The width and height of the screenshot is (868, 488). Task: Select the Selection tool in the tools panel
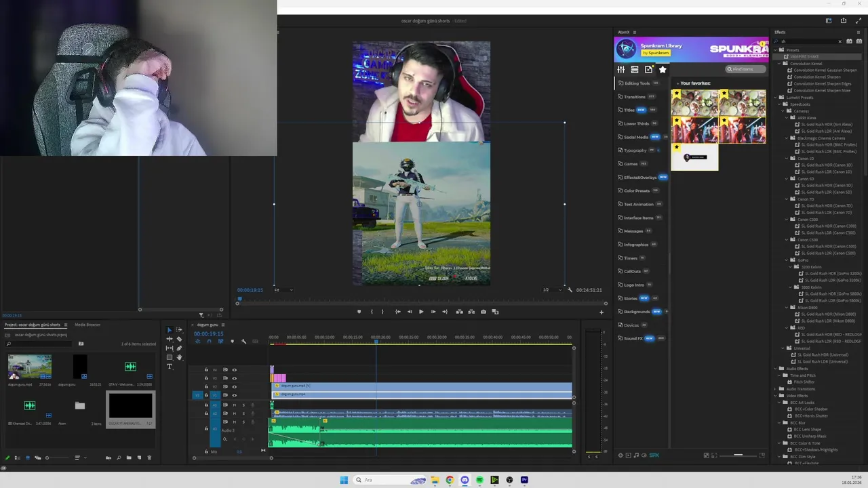(x=170, y=330)
